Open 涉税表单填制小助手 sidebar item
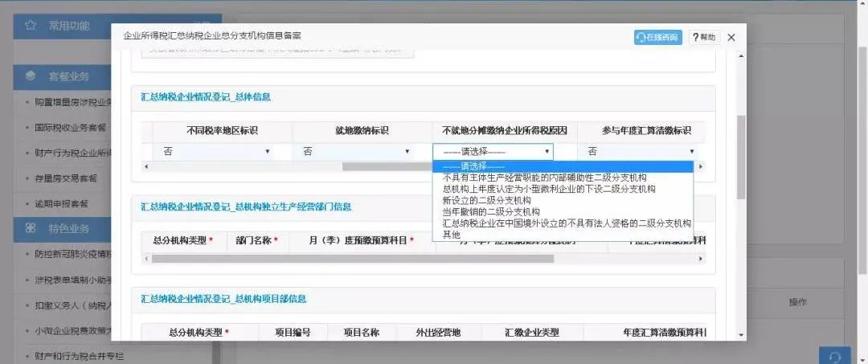The width and height of the screenshot is (868, 364). click(x=72, y=280)
